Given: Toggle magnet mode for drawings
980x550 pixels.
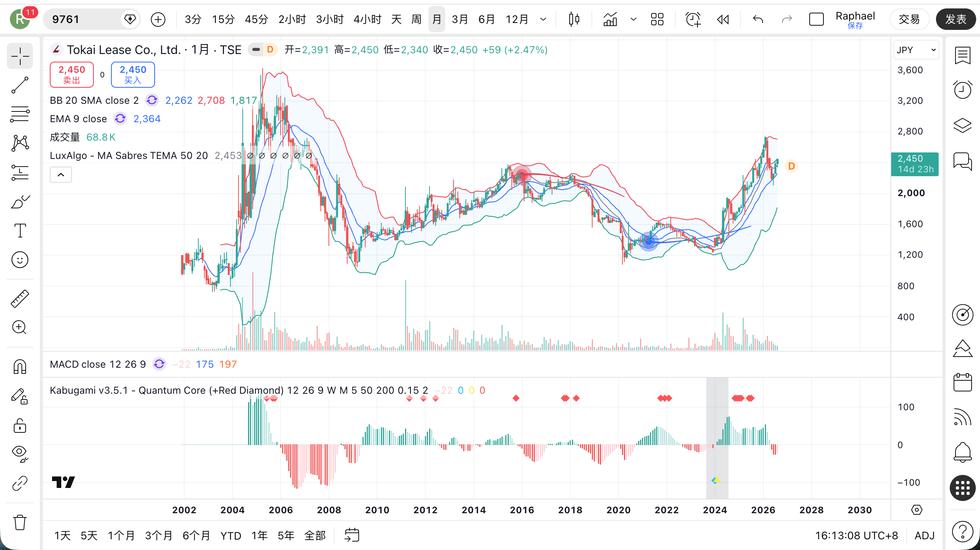Looking at the screenshot, I should [x=20, y=367].
